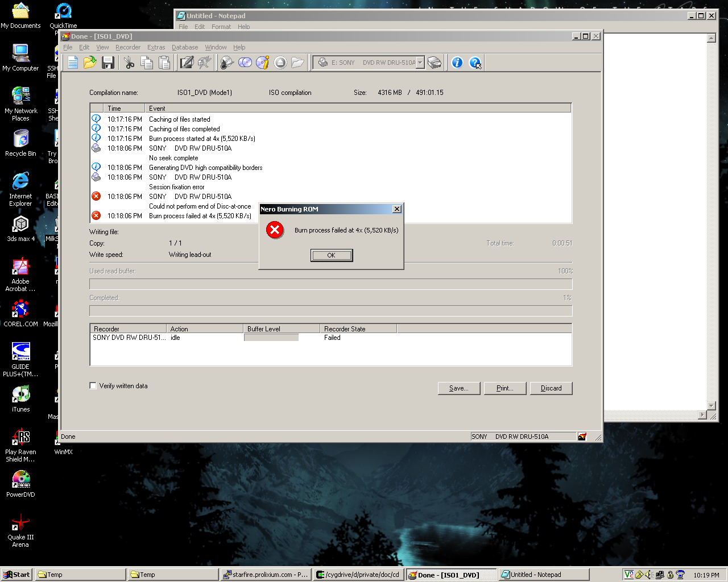
Task: Click Notepad vertical scrollbar up arrow
Action: click(711, 38)
